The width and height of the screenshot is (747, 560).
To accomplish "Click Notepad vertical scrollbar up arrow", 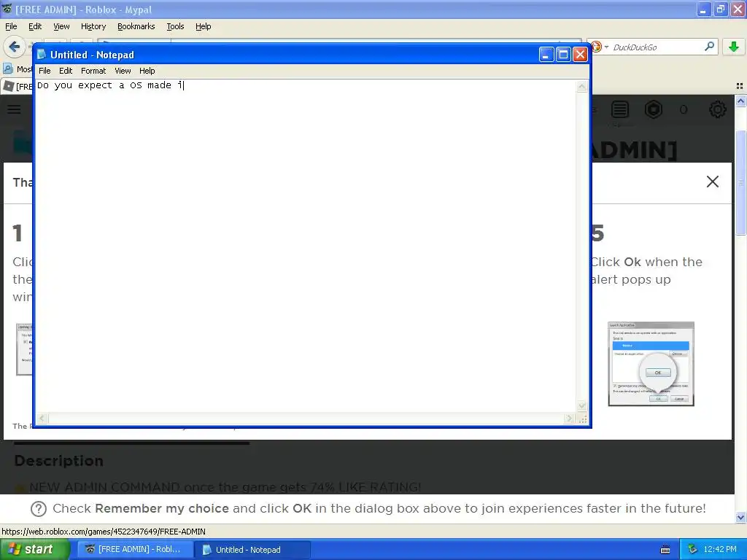I will [581, 86].
